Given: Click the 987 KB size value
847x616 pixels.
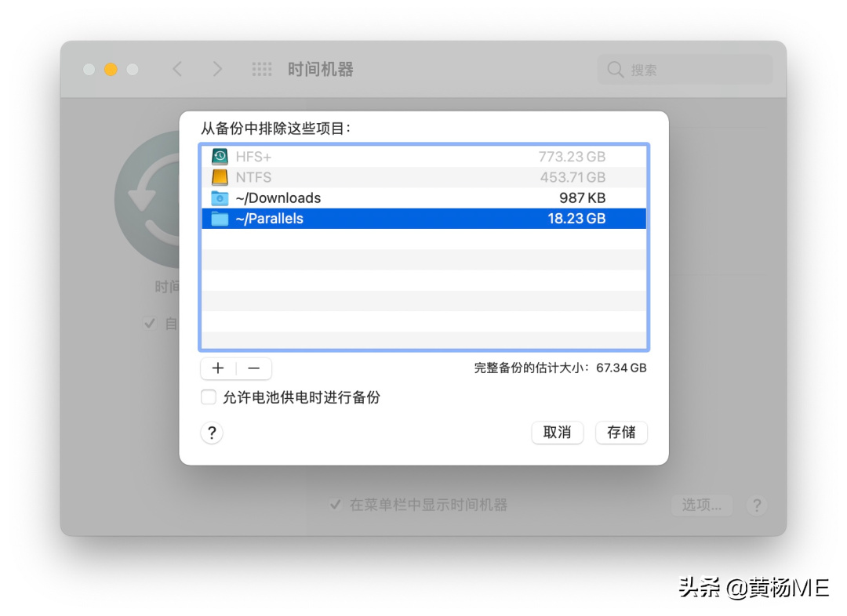Looking at the screenshot, I should [582, 198].
